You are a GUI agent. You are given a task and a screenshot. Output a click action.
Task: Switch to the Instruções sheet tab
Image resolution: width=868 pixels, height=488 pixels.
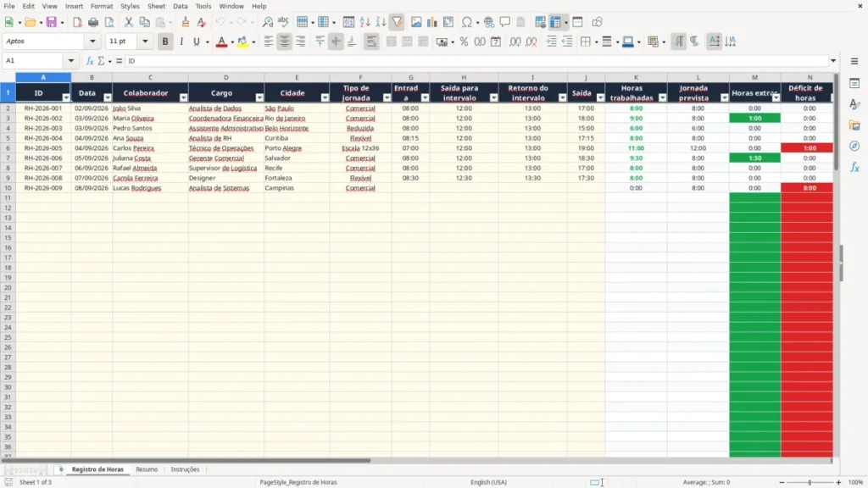(185, 469)
